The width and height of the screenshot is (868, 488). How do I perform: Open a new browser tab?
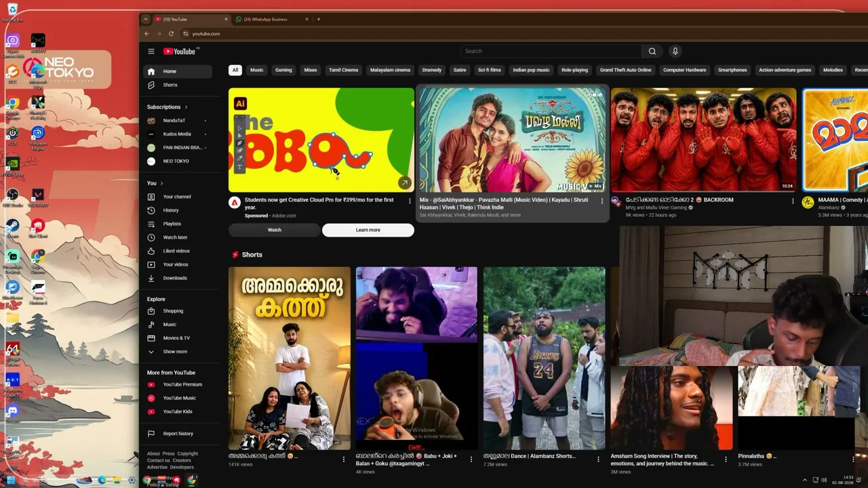(x=319, y=19)
